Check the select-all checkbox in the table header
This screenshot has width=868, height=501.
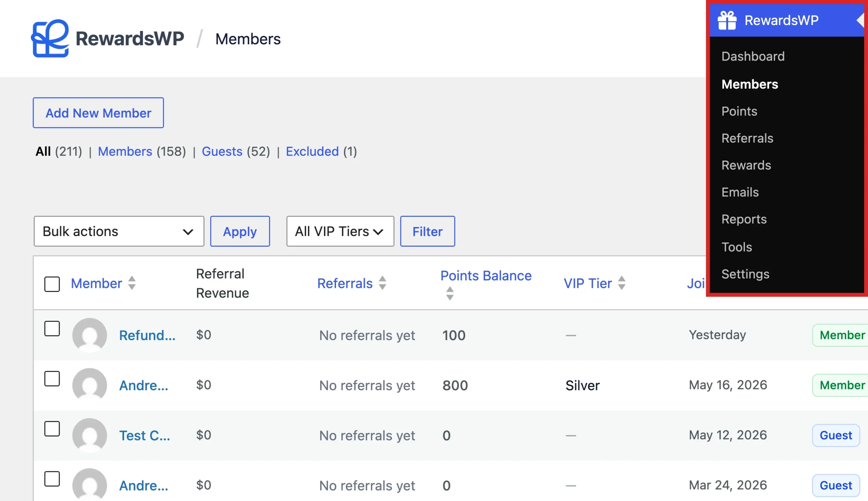click(x=52, y=284)
